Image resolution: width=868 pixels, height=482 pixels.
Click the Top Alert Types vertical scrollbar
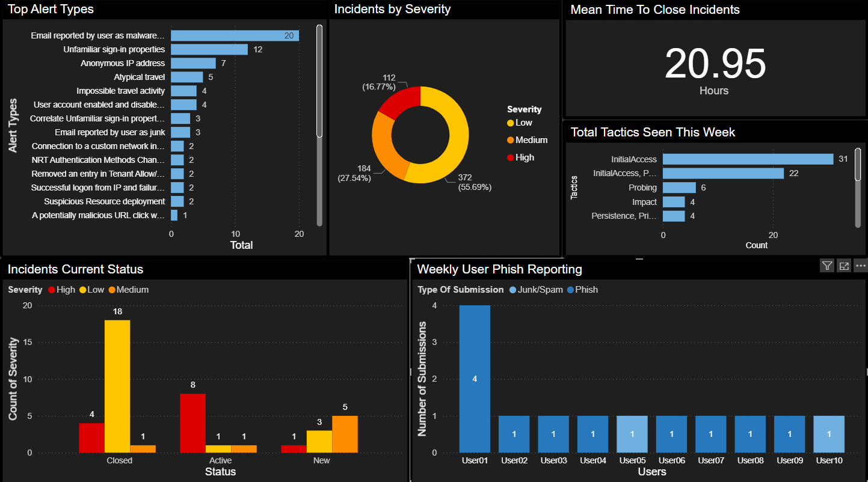point(319,81)
